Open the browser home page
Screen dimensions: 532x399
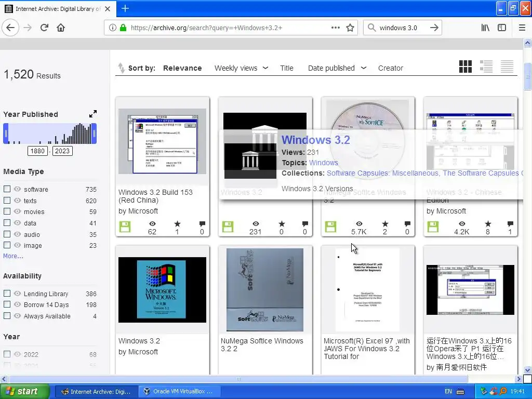(x=61, y=28)
